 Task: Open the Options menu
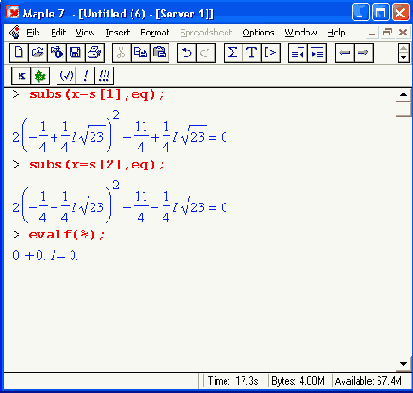(x=258, y=32)
